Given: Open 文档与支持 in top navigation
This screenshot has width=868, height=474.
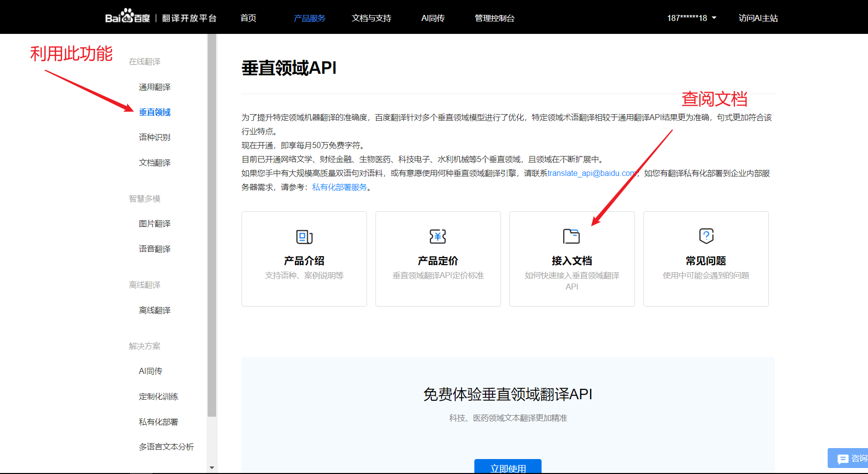Looking at the screenshot, I should (x=372, y=18).
